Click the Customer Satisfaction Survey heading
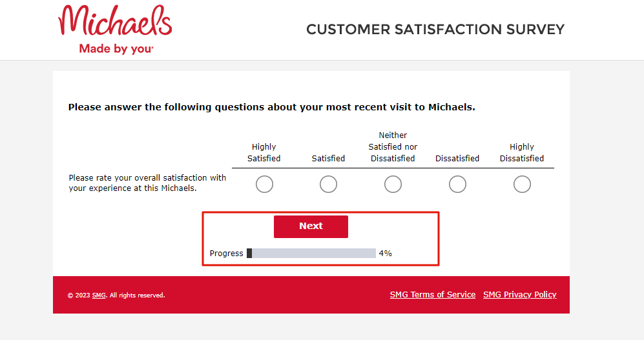The height and width of the screenshot is (340, 644). point(435,30)
